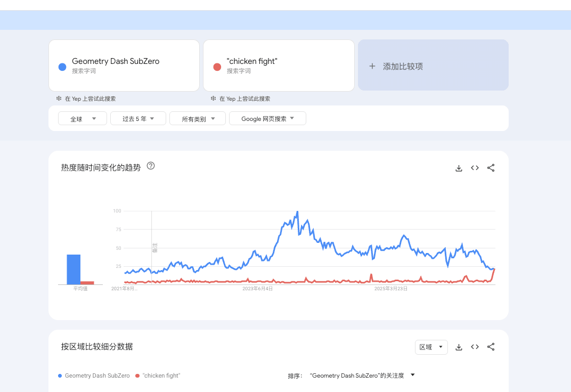Download the regional breakdown data
Viewport: 571px width, 392px height.
[459, 347]
